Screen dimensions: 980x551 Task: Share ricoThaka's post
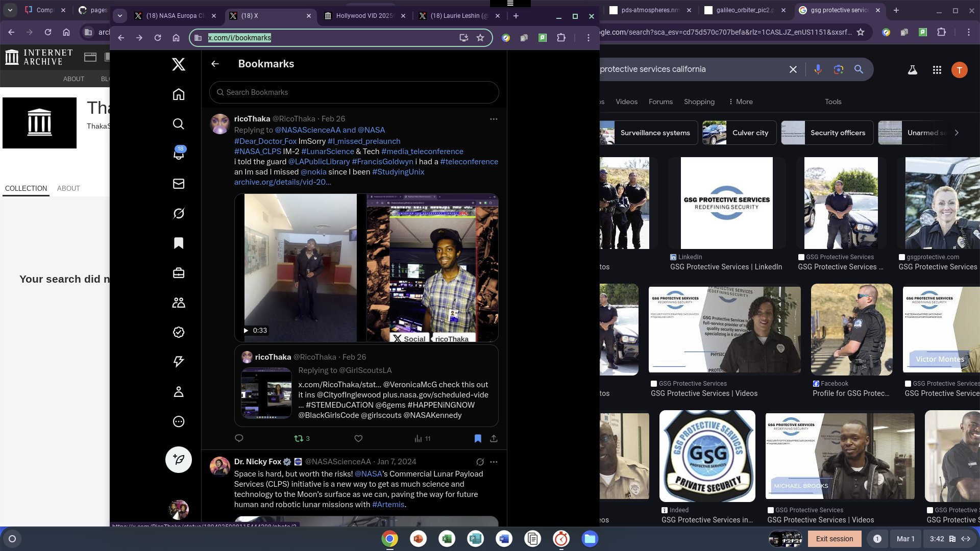[494, 438]
